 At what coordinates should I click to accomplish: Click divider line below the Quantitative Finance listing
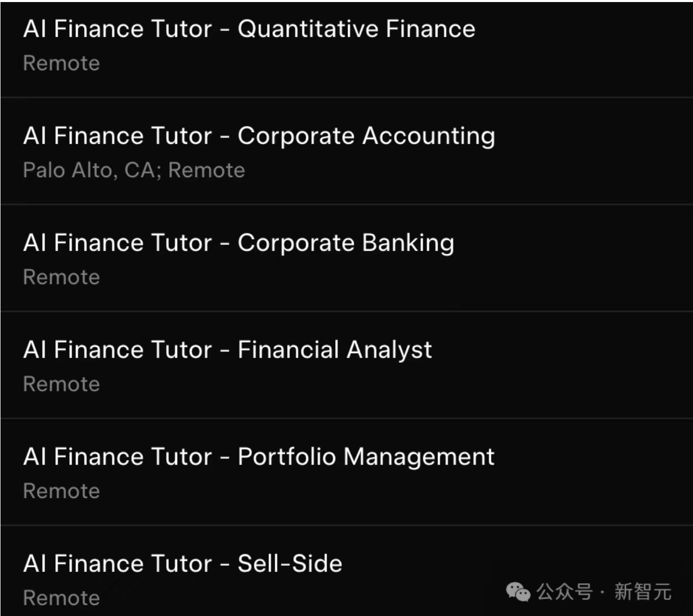click(347, 97)
